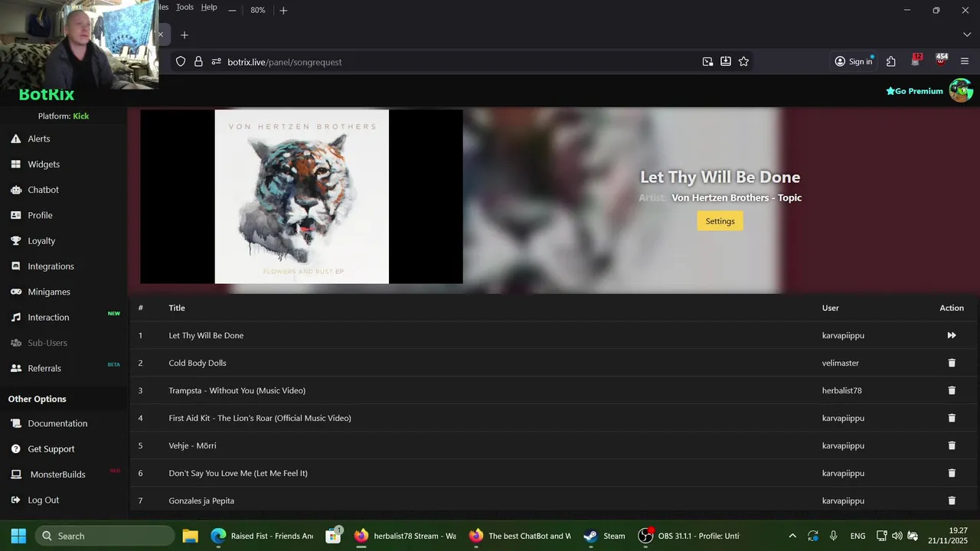Viewport: 980px width, 551px height.
Task: Open the user avatar in the header
Action: 961,90
